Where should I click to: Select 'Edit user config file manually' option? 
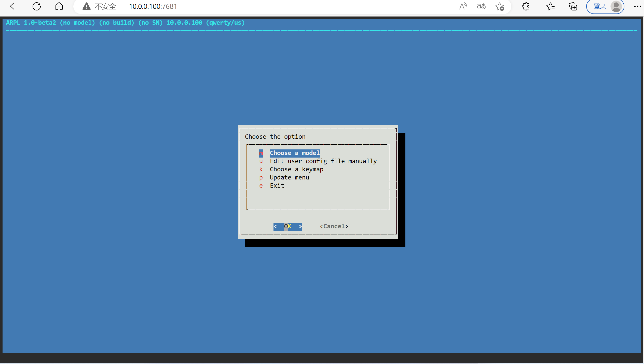(323, 161)
